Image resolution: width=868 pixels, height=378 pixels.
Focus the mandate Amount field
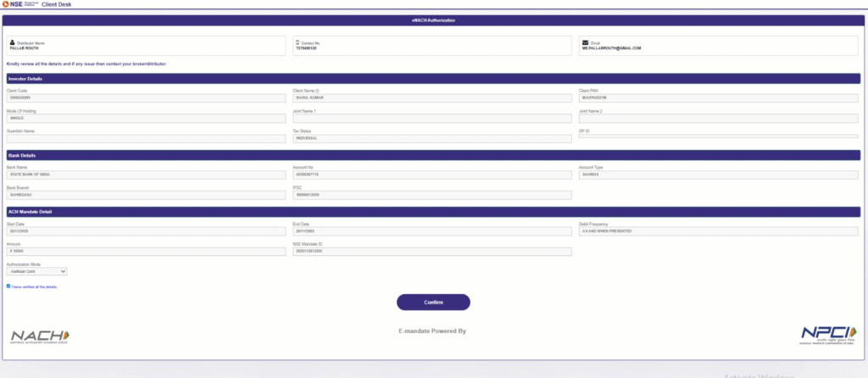[146, 251]
